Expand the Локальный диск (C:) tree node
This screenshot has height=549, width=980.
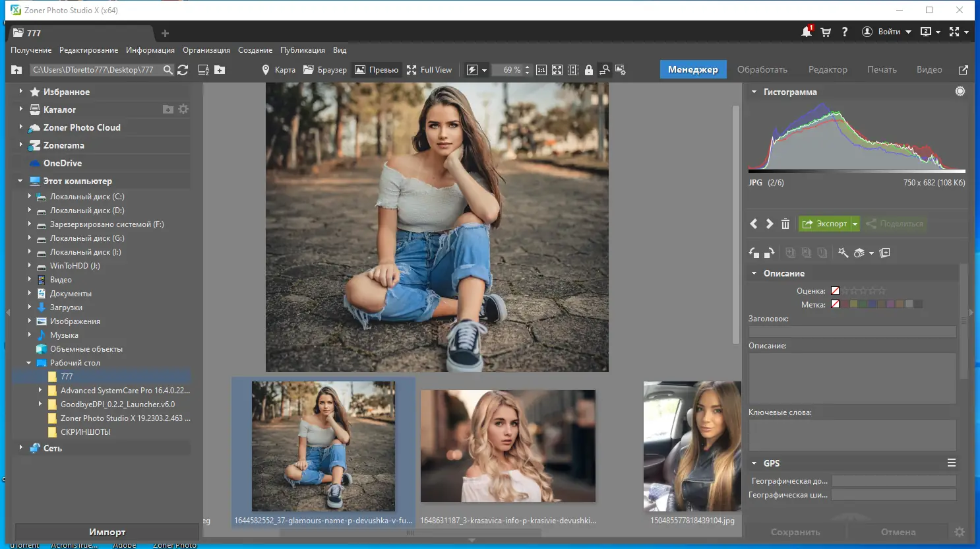point(29,196)
